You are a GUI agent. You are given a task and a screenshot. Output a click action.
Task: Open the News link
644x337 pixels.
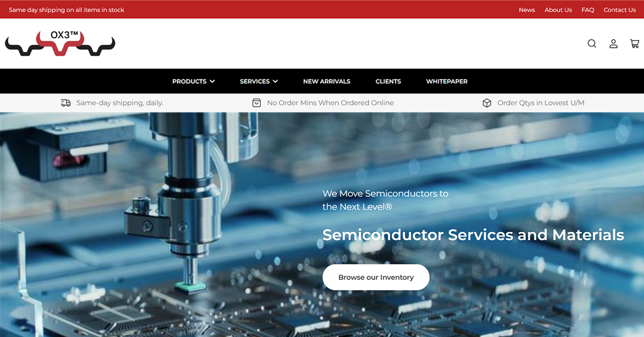tap(527, 10)
